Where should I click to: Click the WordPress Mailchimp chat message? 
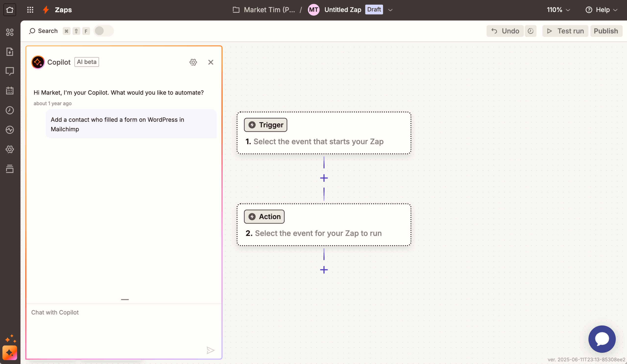[131, 124]
